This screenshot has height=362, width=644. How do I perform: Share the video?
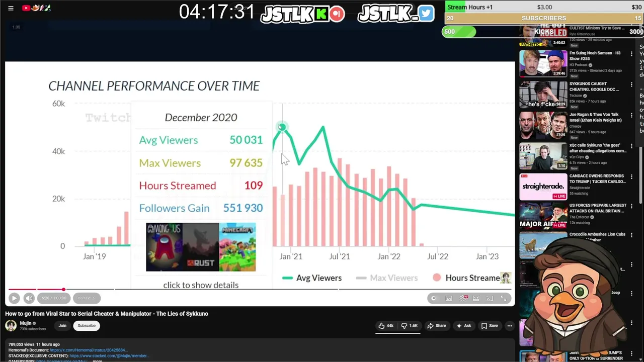pyautogui.click(x=437, y=326)
